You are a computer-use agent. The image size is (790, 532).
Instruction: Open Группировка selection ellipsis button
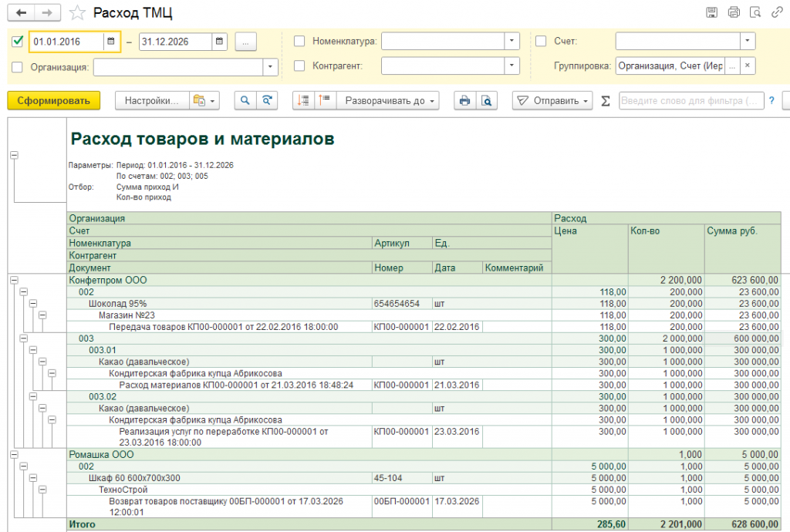coord(732,66)
